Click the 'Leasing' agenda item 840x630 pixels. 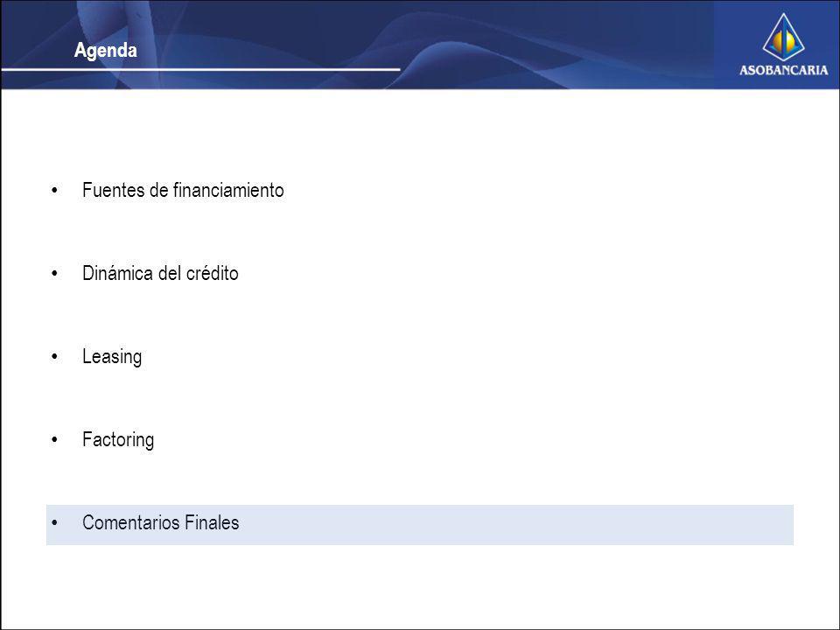click(x=112, y=357)
